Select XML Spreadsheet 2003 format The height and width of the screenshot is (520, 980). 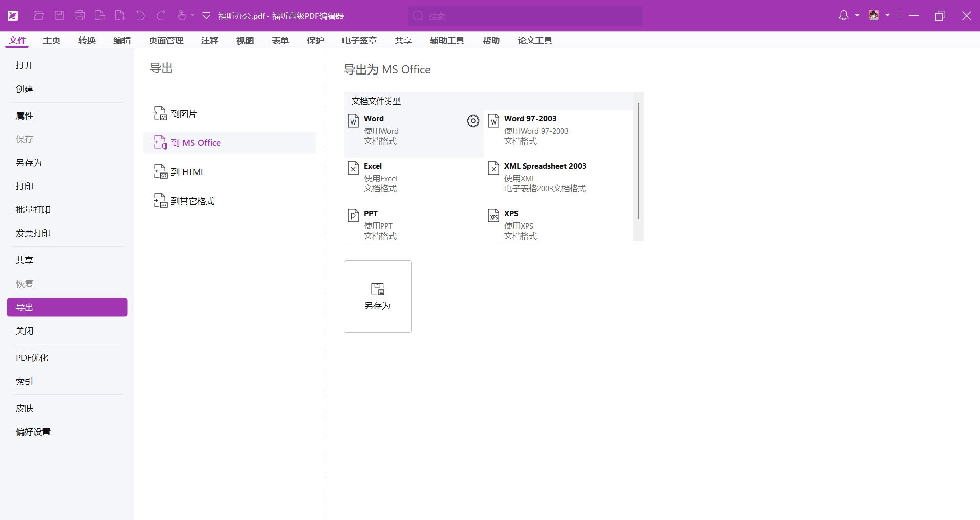coord(558,181)
